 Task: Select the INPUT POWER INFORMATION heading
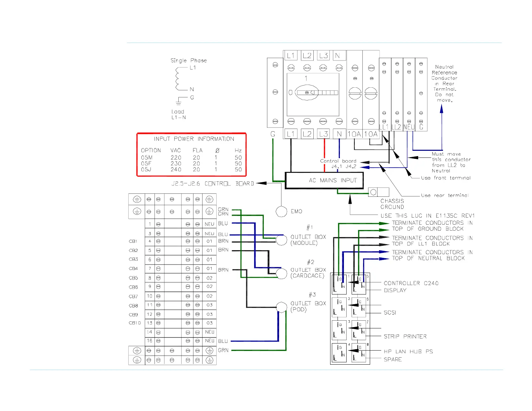[194, 139]
